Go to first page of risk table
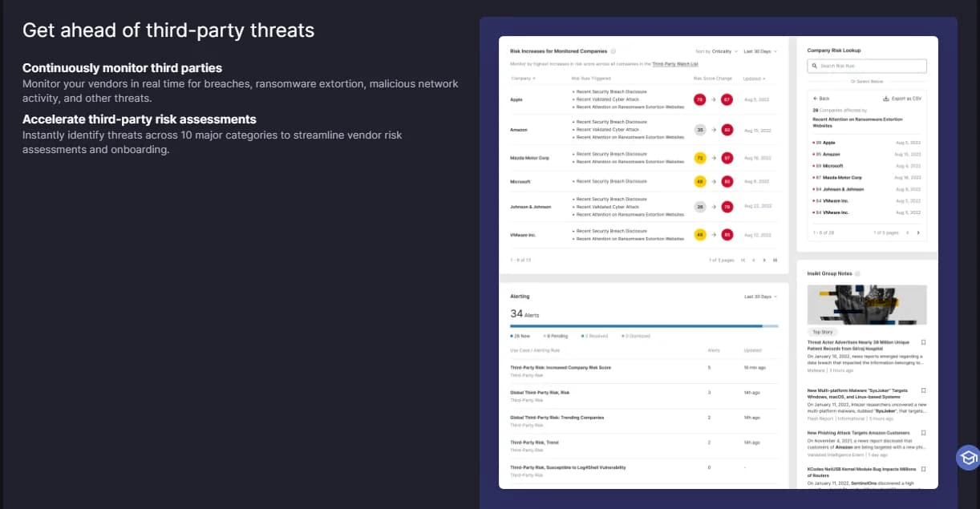This screenshot has width=980, height=509. 743,261
